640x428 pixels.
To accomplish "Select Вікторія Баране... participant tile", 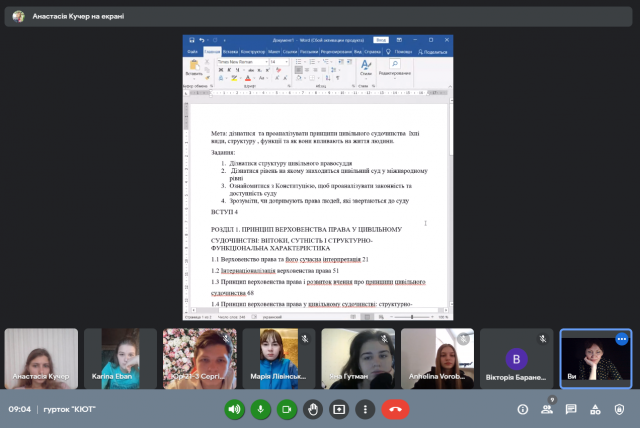I will point(516,359).
